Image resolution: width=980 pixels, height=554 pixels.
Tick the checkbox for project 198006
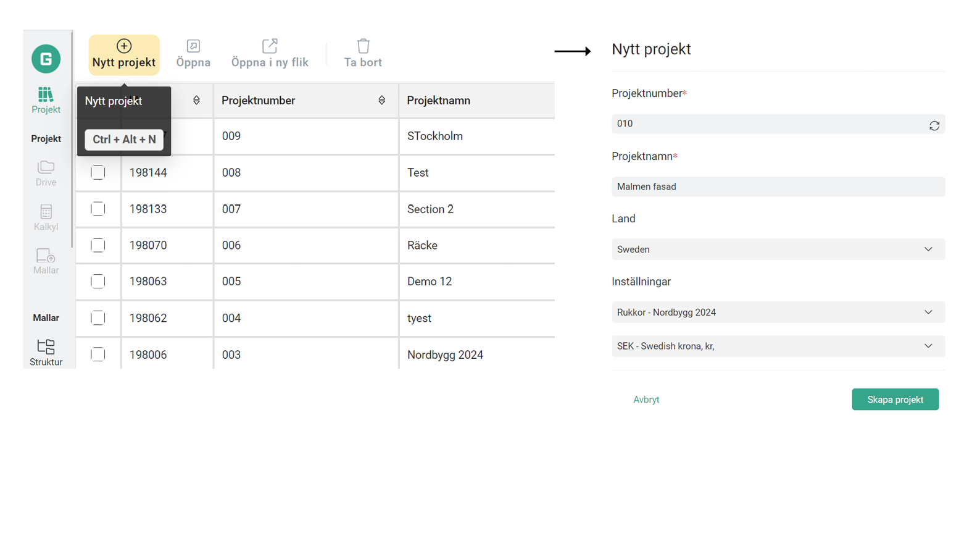pyautogui.click(x=98, y=355)
